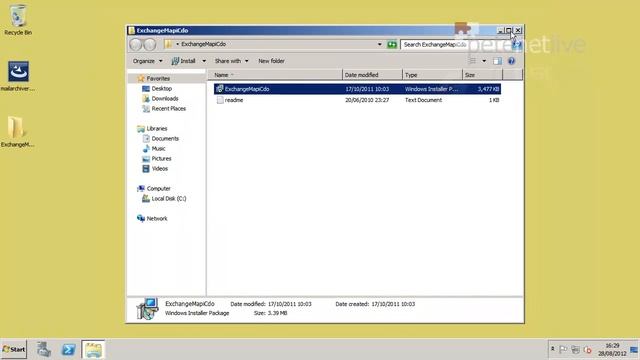Sort by the Type column header
The height and width of the screenshot is (360, 640).
coord(432,75)
